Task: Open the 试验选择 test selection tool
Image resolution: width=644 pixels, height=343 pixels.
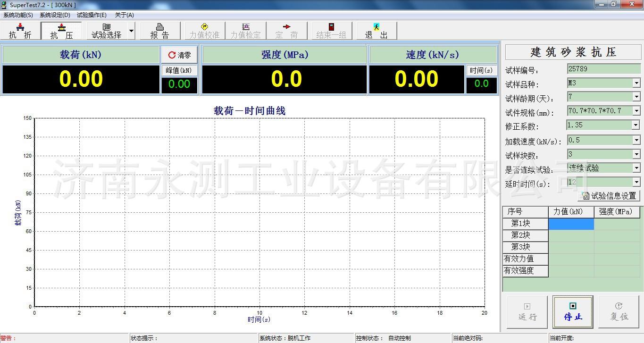Action: point(107,31)
